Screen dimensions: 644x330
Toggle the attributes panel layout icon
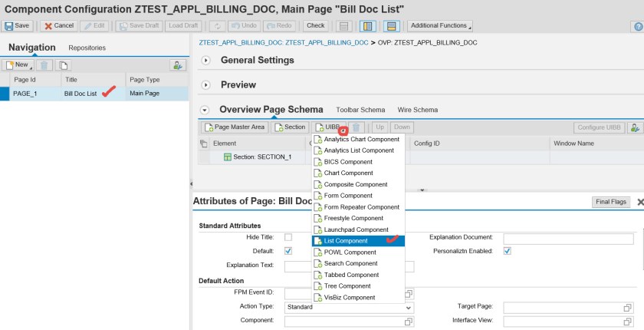[x=392, y=26]
